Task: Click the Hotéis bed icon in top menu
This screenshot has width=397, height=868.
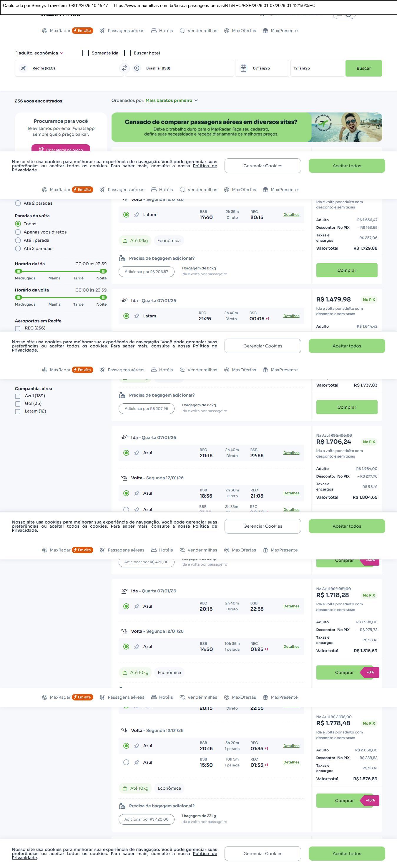Action: (154, 31)
